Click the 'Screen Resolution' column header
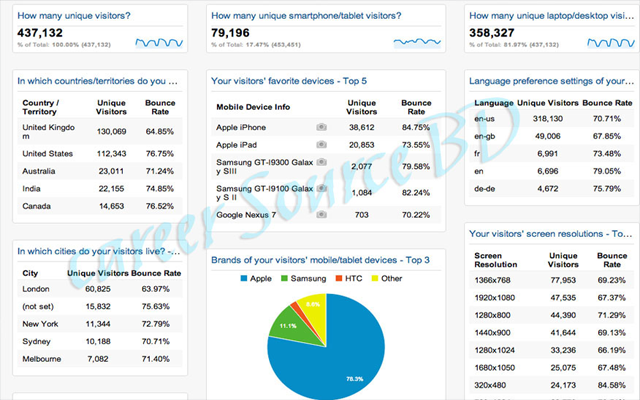 pos(496,260)
